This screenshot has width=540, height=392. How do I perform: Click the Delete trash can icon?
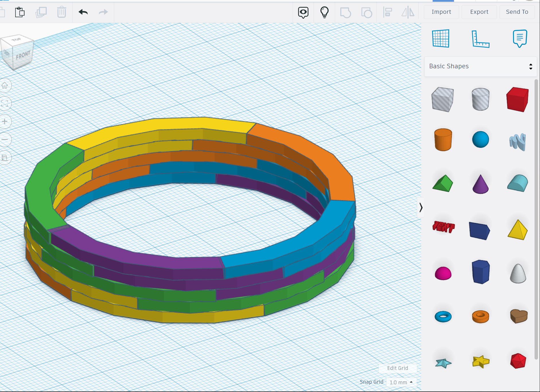tap(62, 12)
